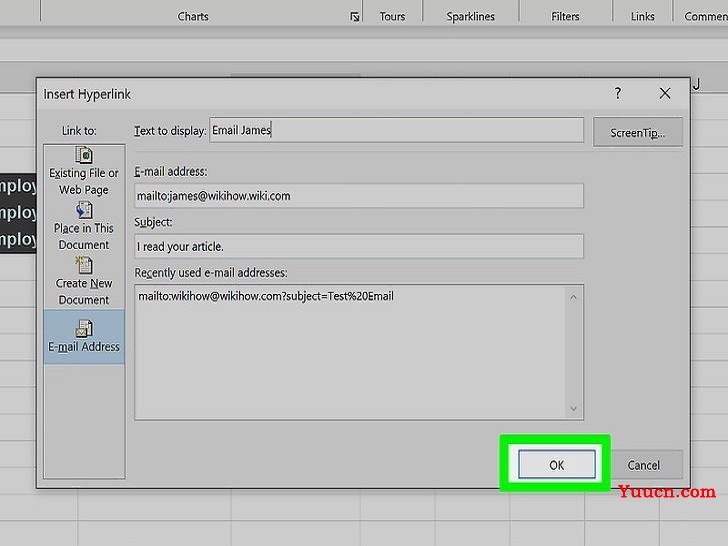Click the Links ribbon group label

point(643,17)
